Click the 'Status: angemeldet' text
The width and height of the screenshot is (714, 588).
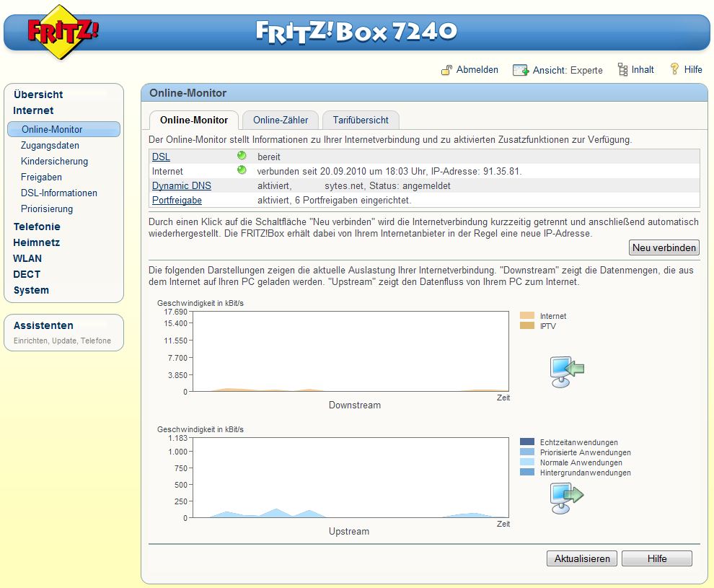tap(410, 186)
